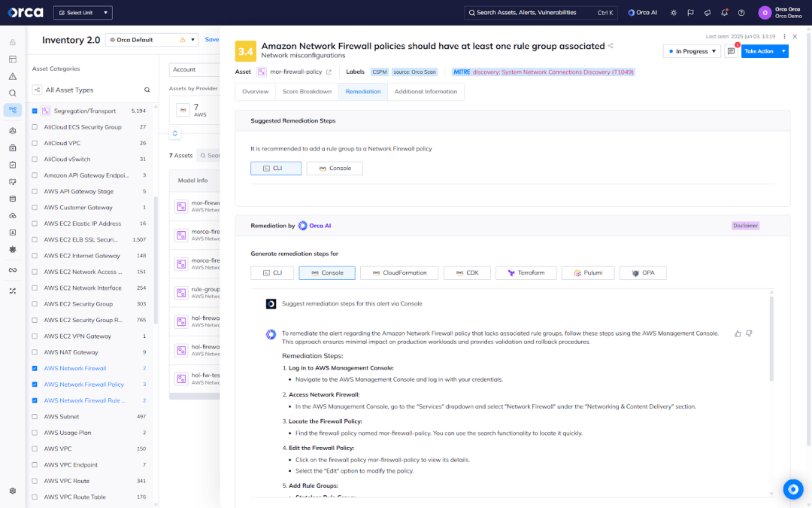Generate remediation steps for OPA
Screen dimensions: 812x508
[x=643, y=273]
